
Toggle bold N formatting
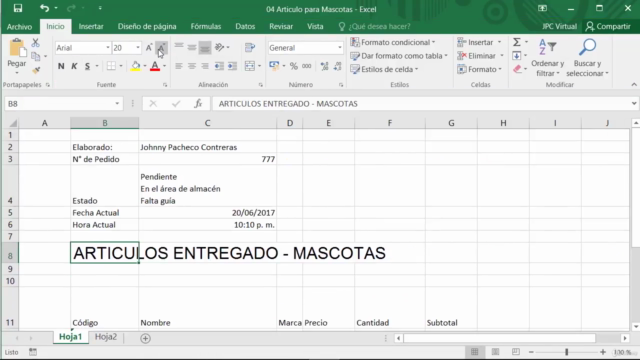pos(61,66)
